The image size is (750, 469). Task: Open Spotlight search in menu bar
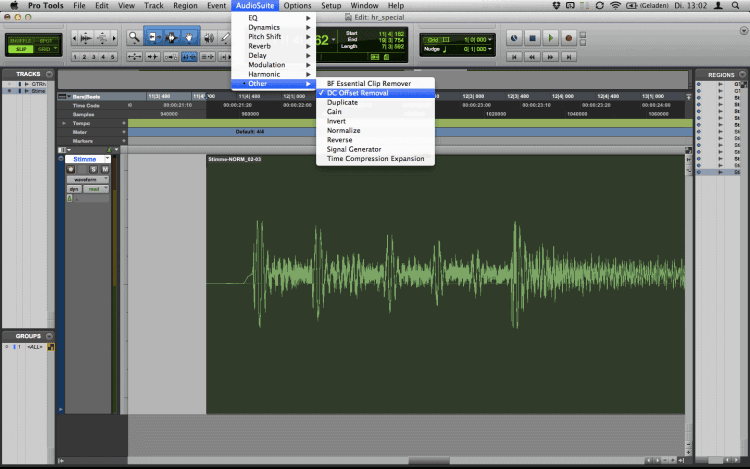[x=735, y=6]
